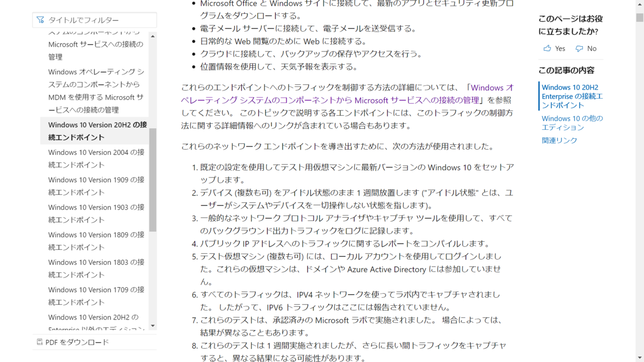Focus the タイトルでフィルター filter field

94,20
